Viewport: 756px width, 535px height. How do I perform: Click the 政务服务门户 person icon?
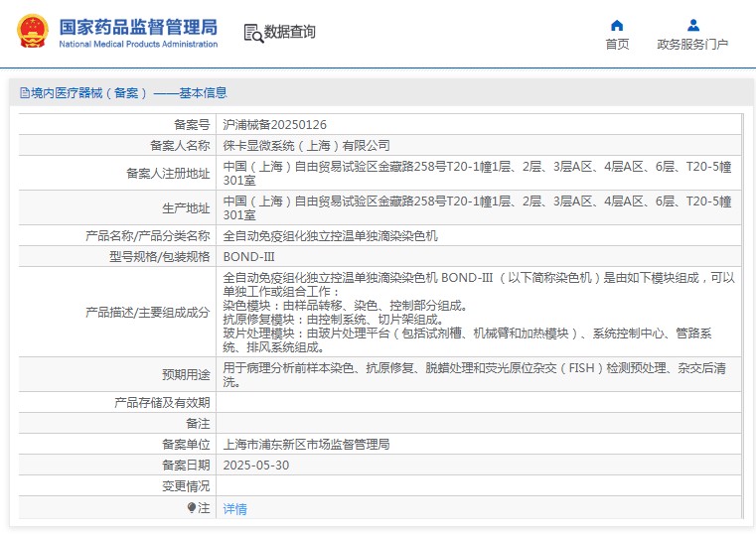693,25
